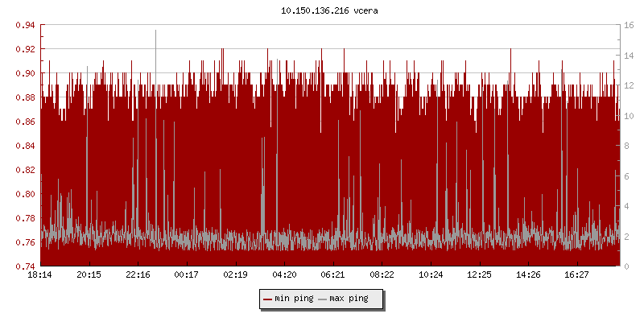Click the 08:22 time axis label
The width and height of the screenshot is (644, 322).
382,275
